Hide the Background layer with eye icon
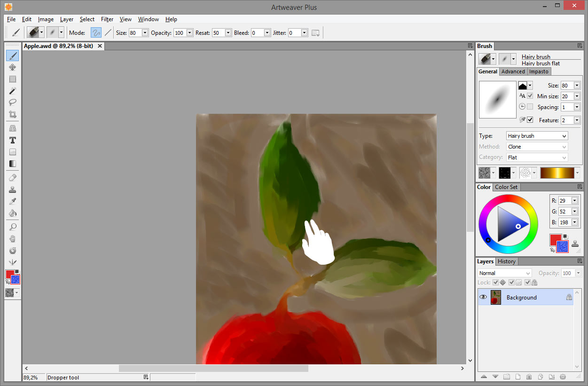The height and width of the screenshot is (386, 588). (483, 297)
